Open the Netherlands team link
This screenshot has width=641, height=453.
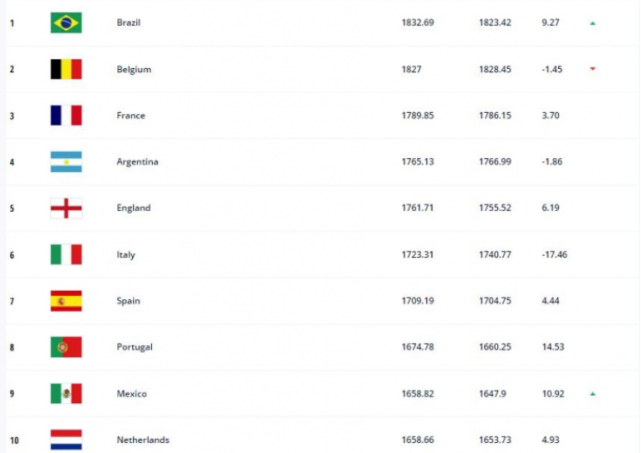click(141, 440)
